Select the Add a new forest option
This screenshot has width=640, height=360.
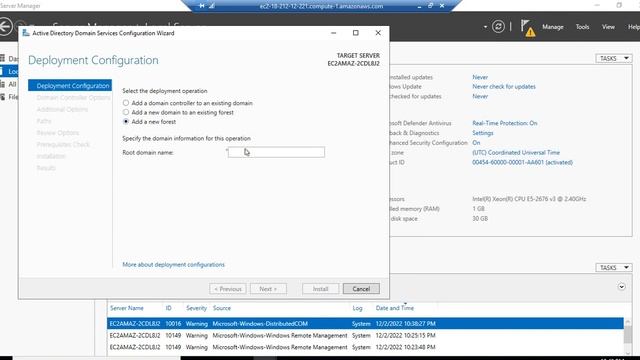click(126, 122)
